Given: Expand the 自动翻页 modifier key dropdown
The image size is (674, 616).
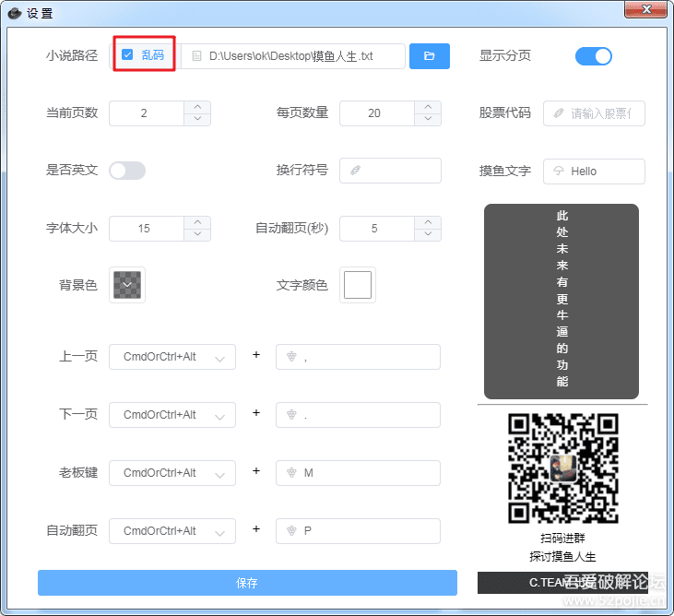Looking at the screenshot, I should (x=171, y=531).
